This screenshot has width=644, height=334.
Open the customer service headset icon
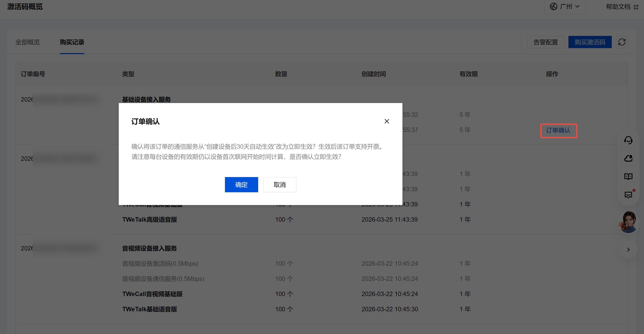(x=628, y=140)
